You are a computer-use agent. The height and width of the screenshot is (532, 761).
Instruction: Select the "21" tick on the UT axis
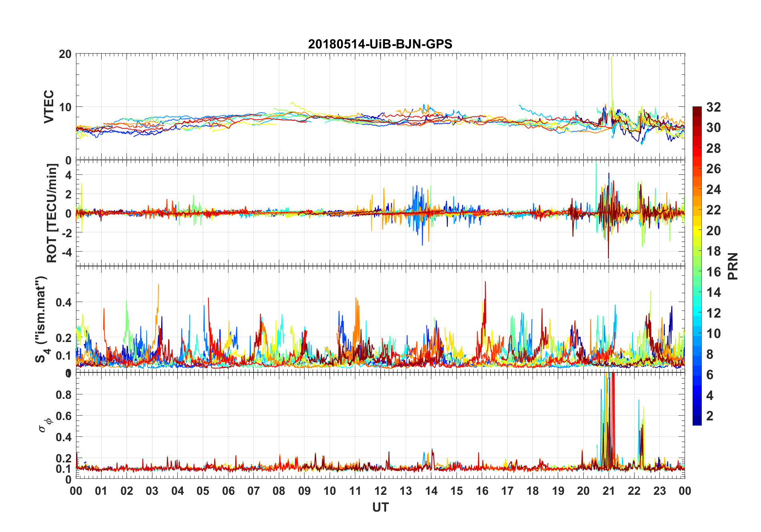point(609,491)
